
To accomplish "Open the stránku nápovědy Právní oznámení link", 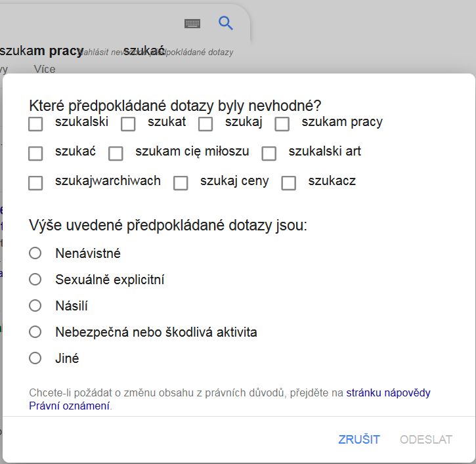I will click(x=388, y=393).
